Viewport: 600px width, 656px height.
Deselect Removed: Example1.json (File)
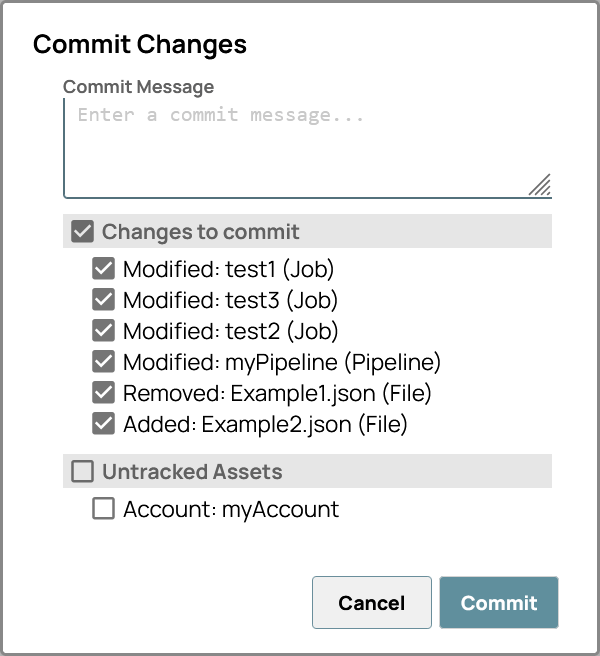(103, 393)
